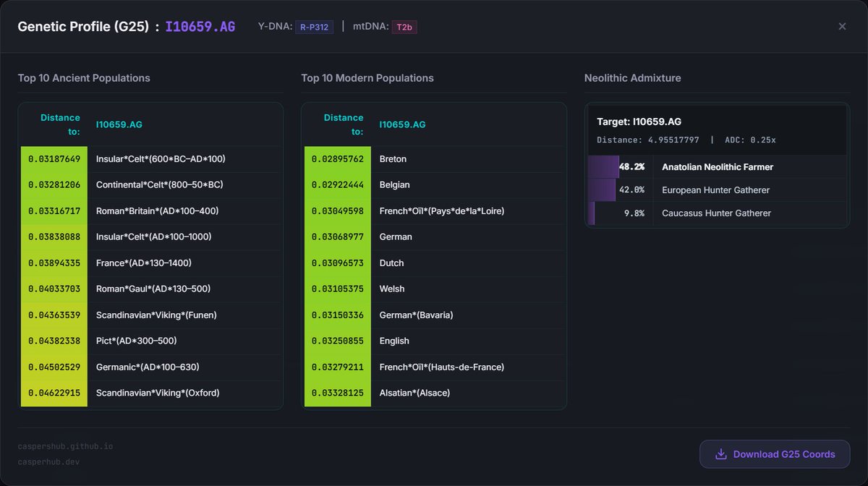
Task: Click I10659.AG header in ancient table
Action: point(119,124)
